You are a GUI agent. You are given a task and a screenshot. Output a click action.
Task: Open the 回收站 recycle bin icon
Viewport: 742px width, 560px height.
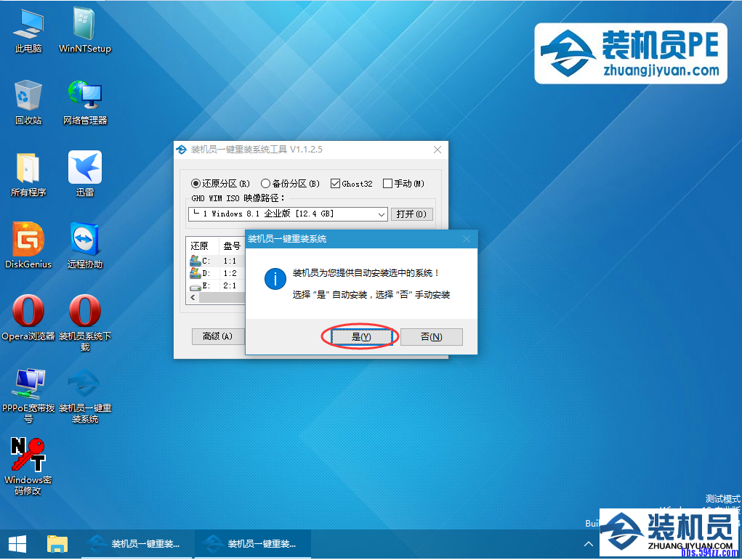point(28,97)
